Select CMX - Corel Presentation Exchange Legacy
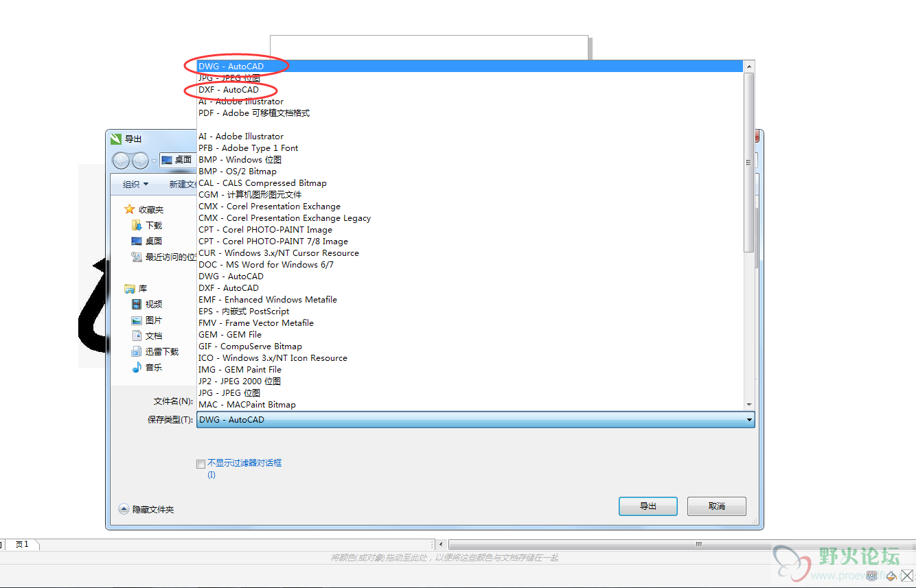 click(x=470, y=218)
